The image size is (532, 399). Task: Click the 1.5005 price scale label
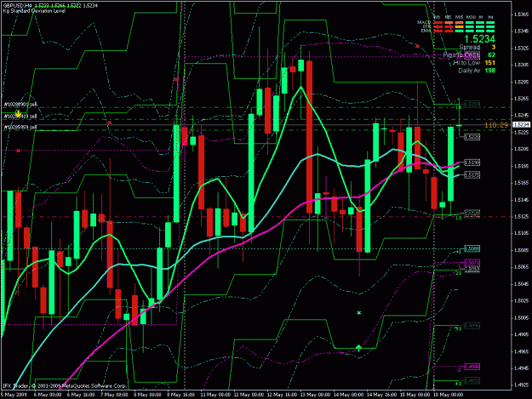pyautogui.click(x=521, y=318)
